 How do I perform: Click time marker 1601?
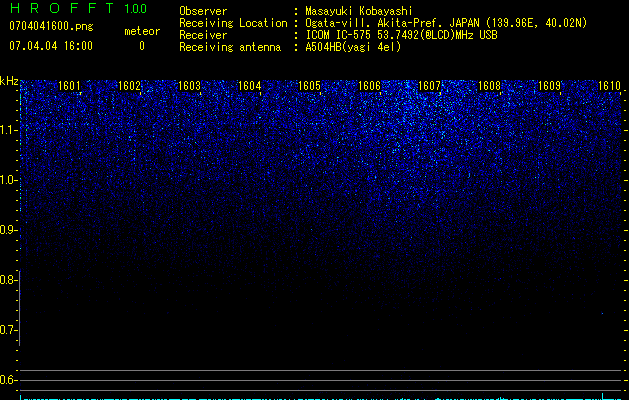[69, 85]
